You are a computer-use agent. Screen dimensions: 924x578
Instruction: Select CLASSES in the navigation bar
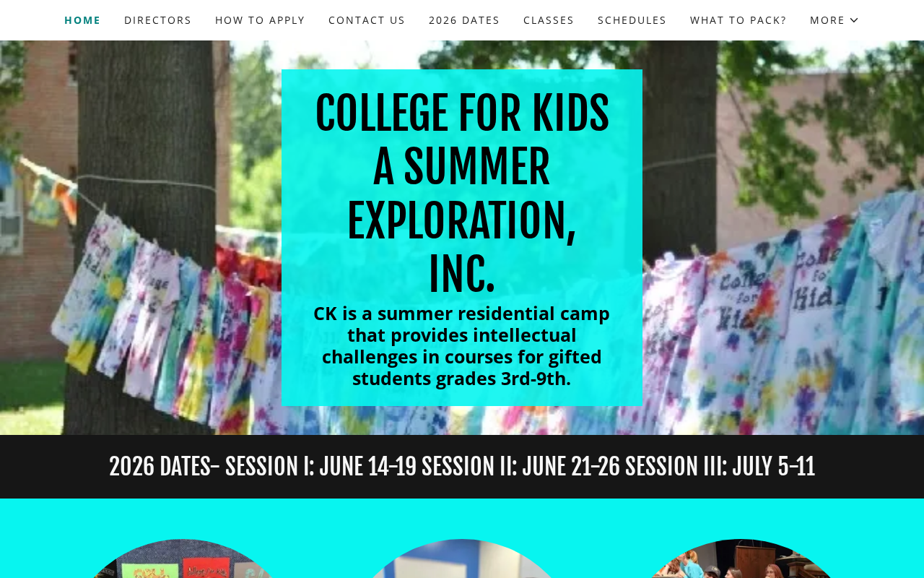[549, 20]
